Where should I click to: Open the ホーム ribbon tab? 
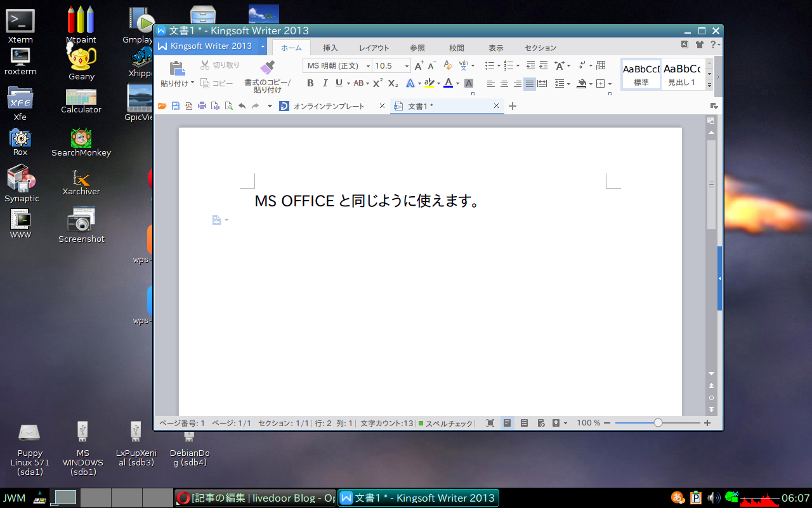(x=291, y=48)
